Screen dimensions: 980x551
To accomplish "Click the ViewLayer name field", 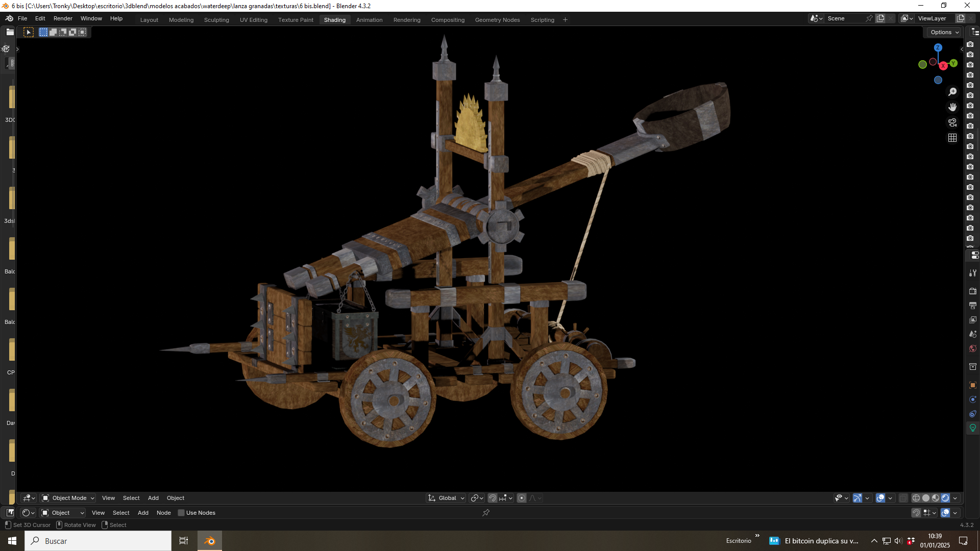I will (935, 18).
